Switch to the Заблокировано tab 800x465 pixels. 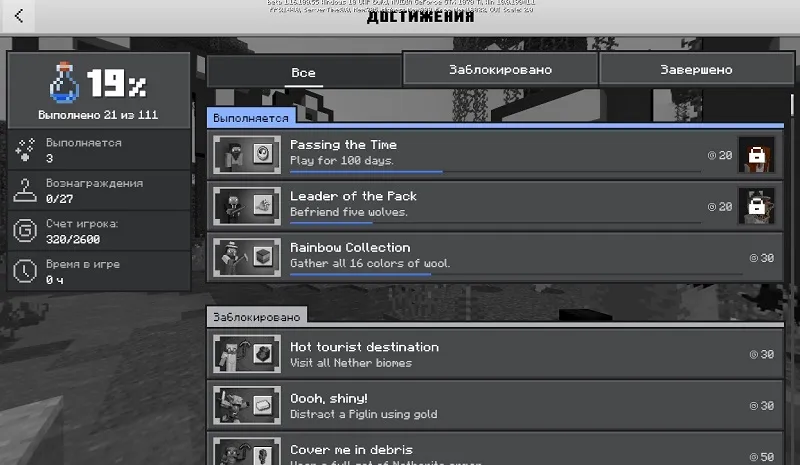[500, 69]
